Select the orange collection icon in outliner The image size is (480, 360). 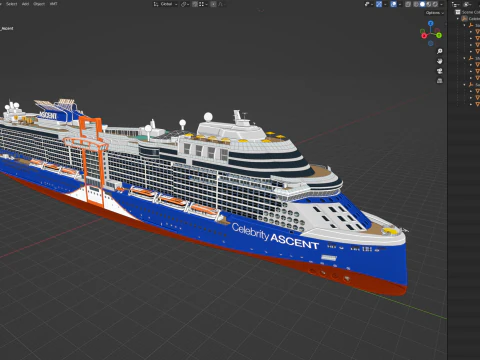click(464, 19)
